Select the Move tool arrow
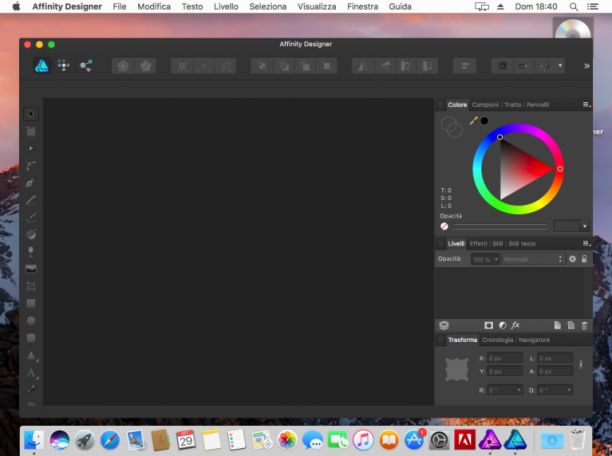 pos(31,114)
